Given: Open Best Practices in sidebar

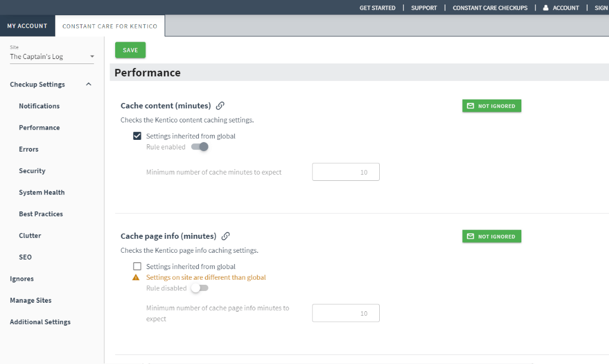Looking at the screenshot, I should pos(41,214).
